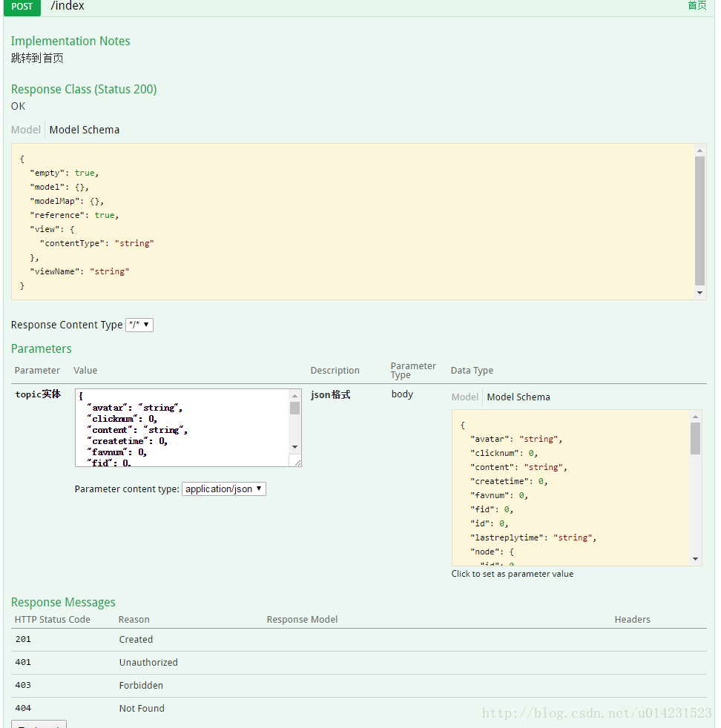This screenshot has width=721, height=728.
Task: Click the json格式 description text
Action: click(x=331, y=394)
